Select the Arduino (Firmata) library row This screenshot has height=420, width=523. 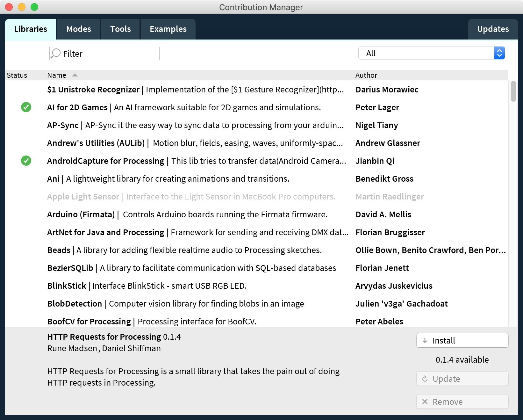(257, 214)
